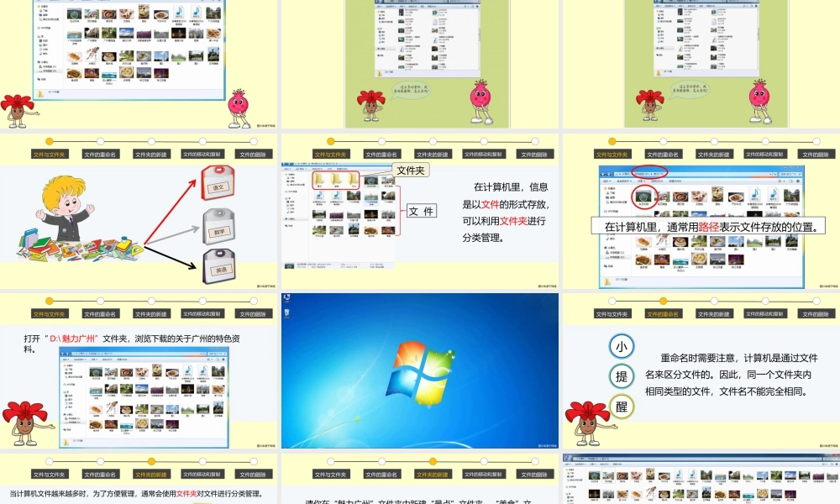Click the Windows Start orb on the desktop slide
Image resolution: width=840 pixels, height=504 pixels.
tap(420, 373)
